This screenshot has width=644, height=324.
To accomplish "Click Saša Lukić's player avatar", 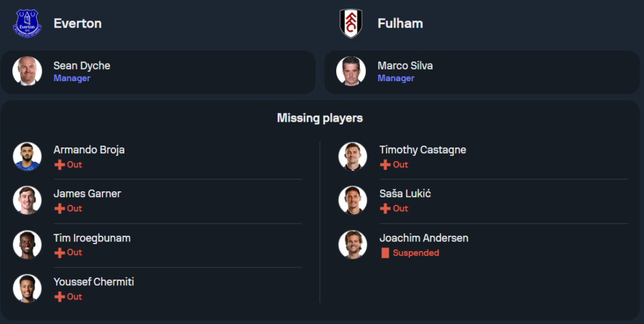I will pos(352,200).
